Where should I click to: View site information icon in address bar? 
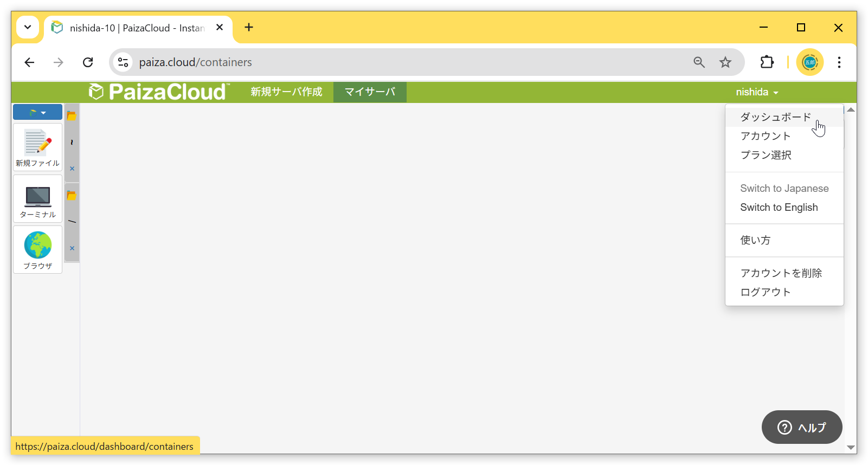(123, 62)
